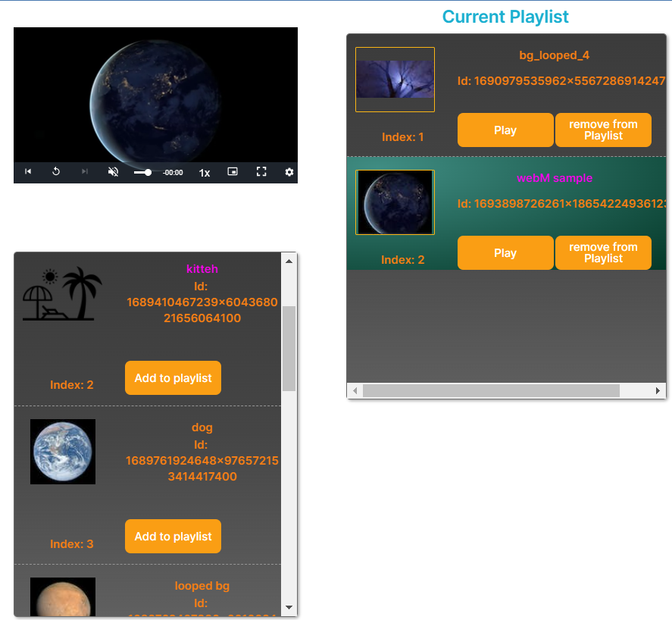Viewport: 672px width, 620px height.
Task: Unmute the video with the speaker icon
Action: point(113,172)
